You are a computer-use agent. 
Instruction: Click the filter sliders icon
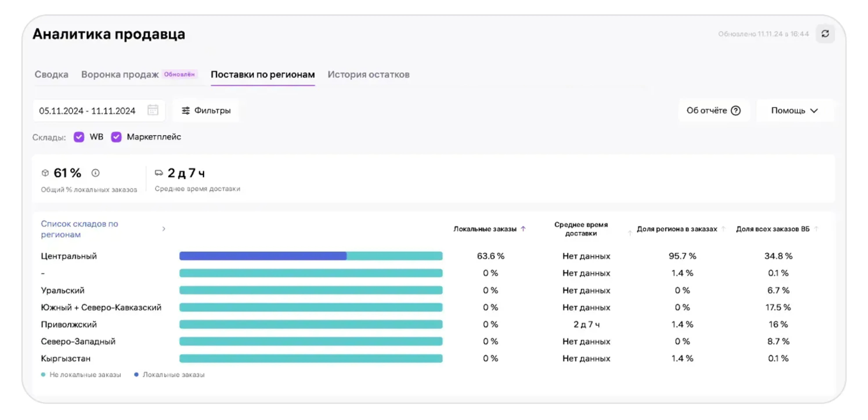pos(186,111)
